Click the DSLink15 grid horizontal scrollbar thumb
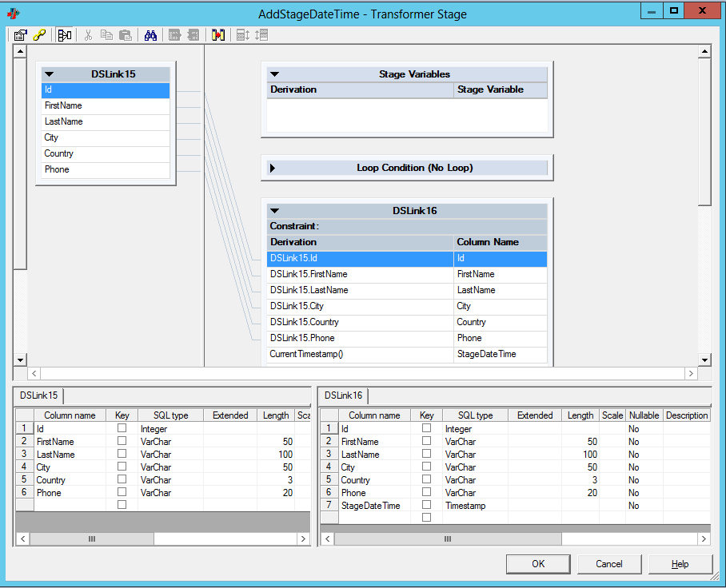726x588 pixels. tap(92, 538)
